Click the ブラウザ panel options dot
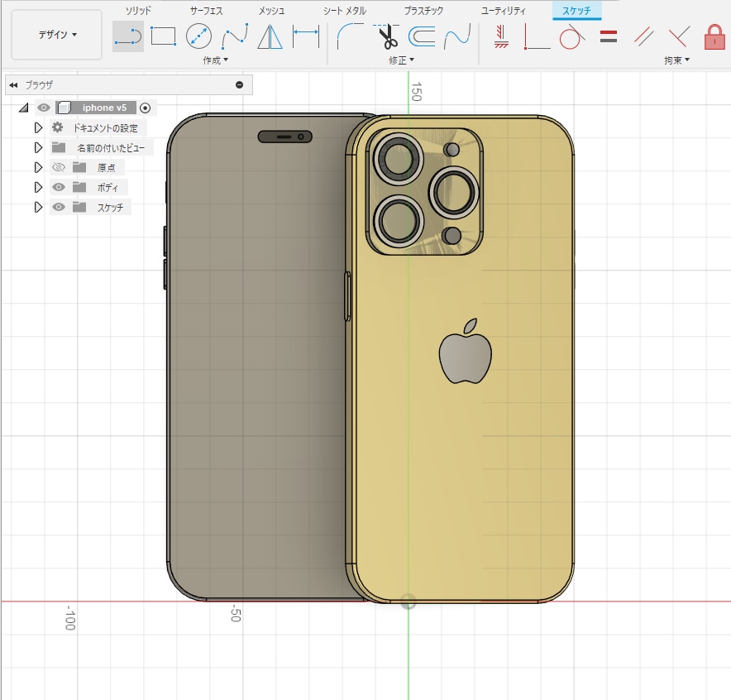731x700 pixels. tap(239, 85)
